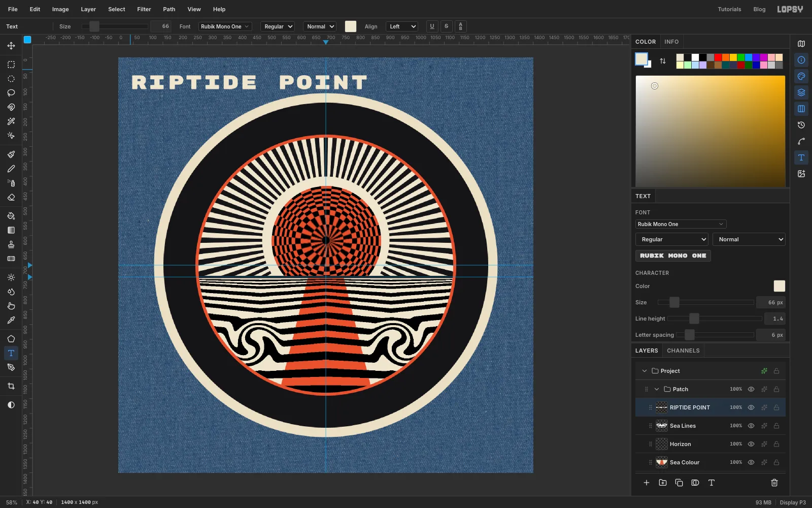Delete layer with the trash icon
Image resolution: width=812 pixels, height=508 pixels.
774,483
